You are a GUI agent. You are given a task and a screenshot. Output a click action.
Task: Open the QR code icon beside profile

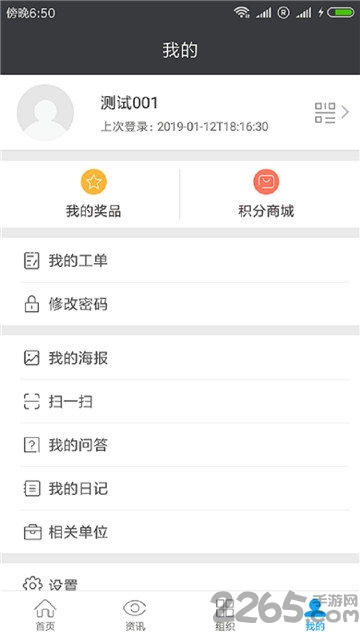325,113
